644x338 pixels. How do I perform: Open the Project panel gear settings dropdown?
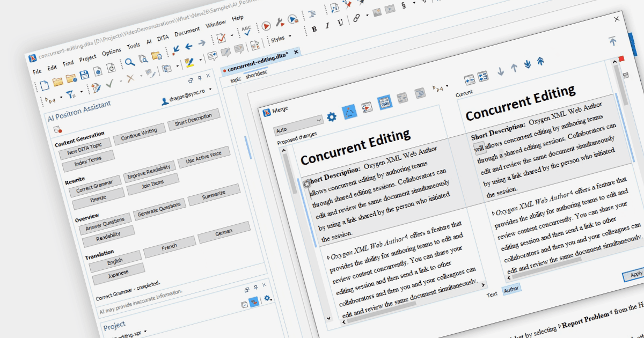pyautogui.click(x=267, y=298)
